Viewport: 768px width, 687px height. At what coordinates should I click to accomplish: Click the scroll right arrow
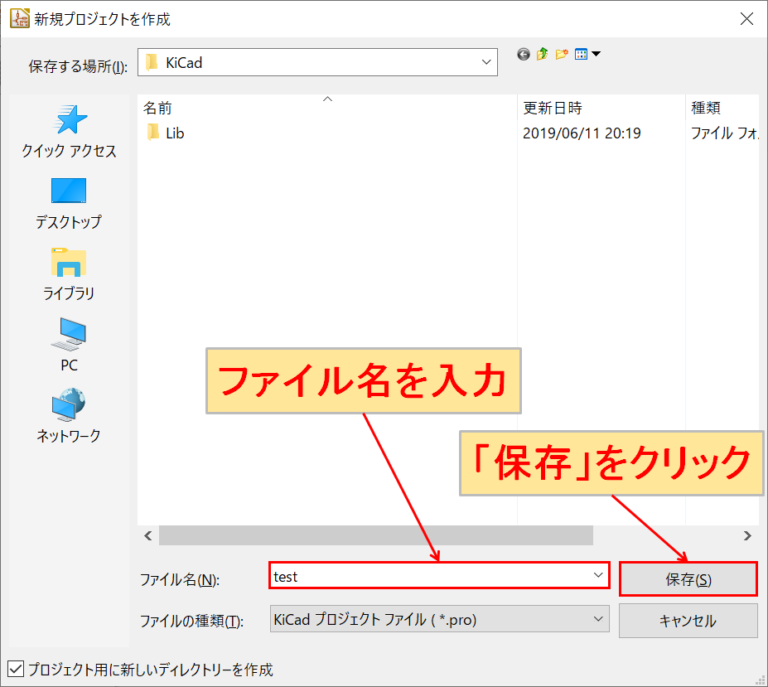click(x=747, y=536)
